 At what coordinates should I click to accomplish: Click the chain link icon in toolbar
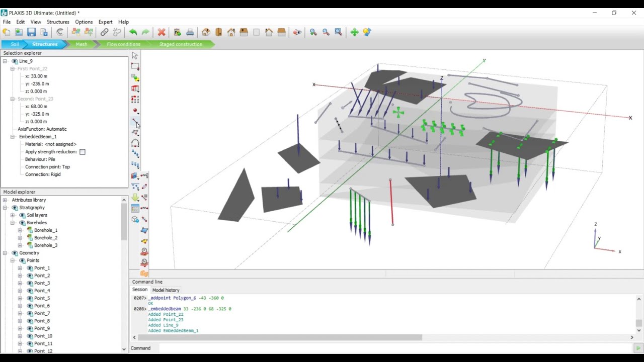coord(104,32)
